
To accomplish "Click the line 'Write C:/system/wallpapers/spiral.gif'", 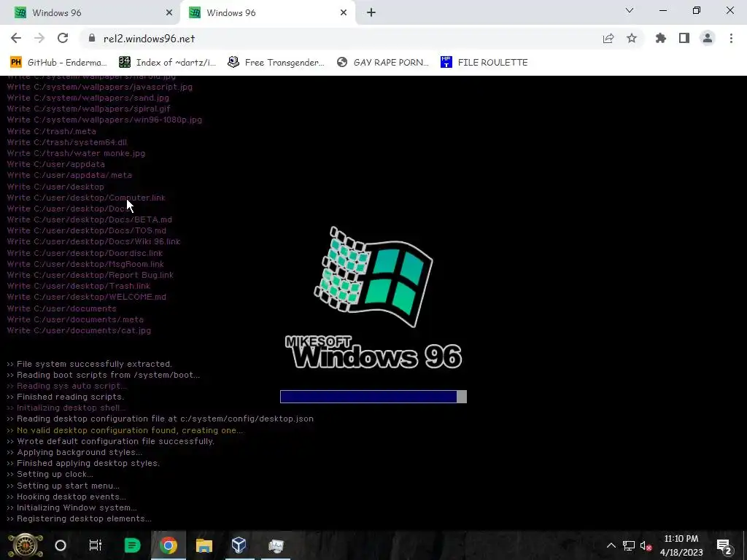I will click(x=88, y=109).
